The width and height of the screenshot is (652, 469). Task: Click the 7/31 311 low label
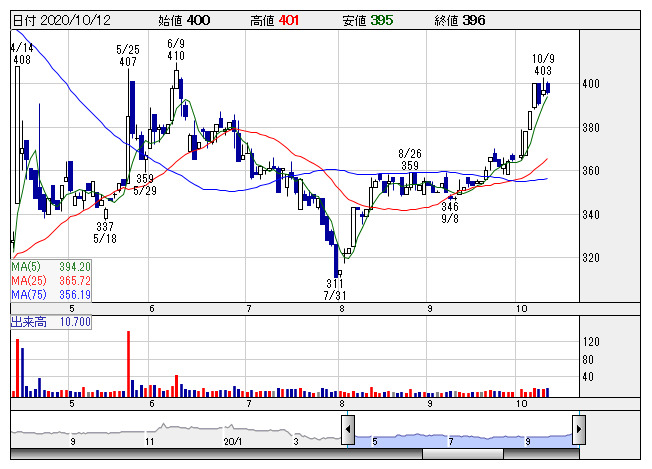tap(334, 290)
